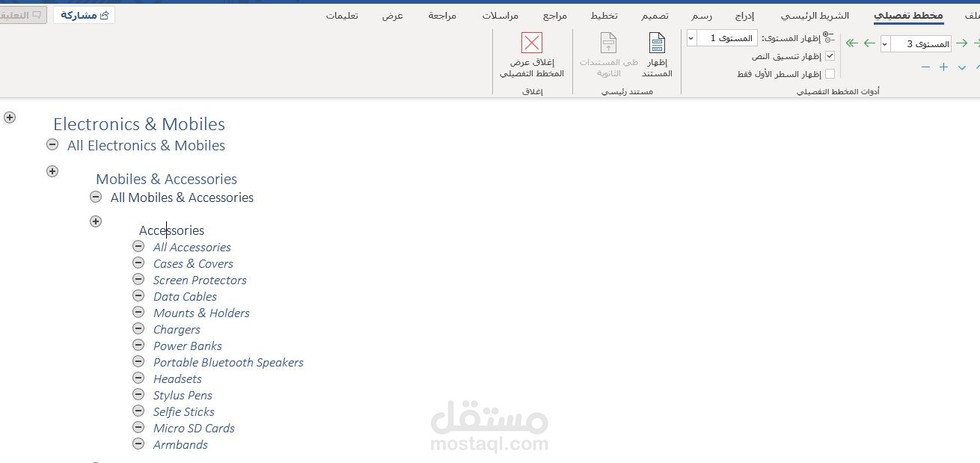Viewport: 980px width, 463px height.
Task: Click the Mobiles & Accessories heading text
Action: [166, 179]
